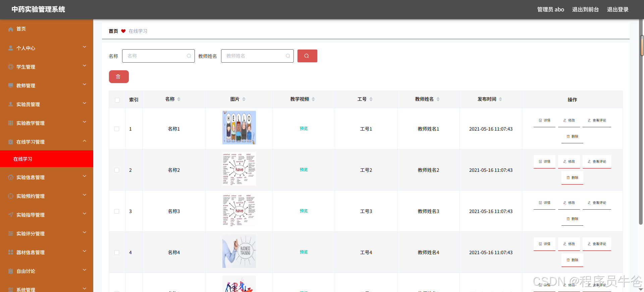Open the 器材信息管理 sidebar menu
The height and width of the screenshot is (292, 644).
[x=47, y=252]
